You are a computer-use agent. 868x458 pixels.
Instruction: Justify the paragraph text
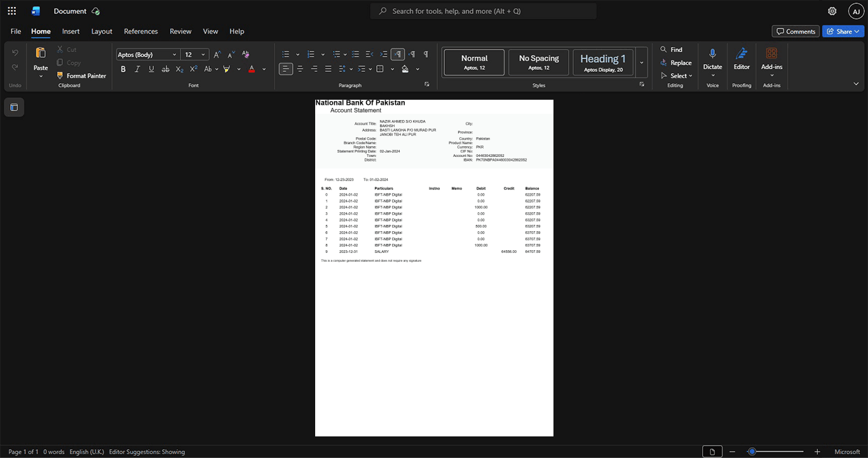(328, 69)
